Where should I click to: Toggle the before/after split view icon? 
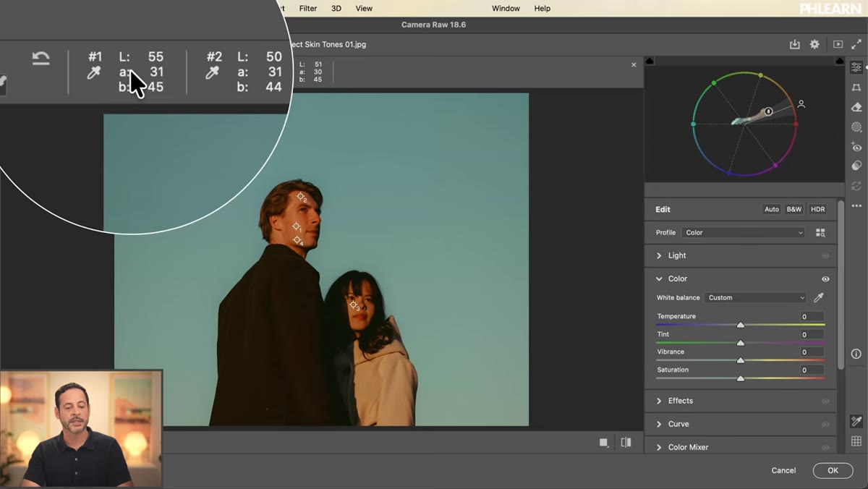626,443
